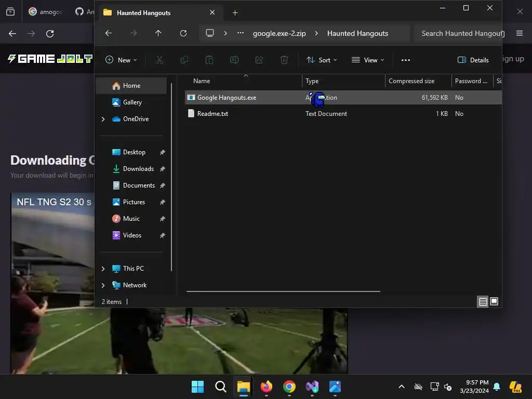This screenshot has width=532, height=399.
Task: Open the View dropdown
Action: (x=368, y=60)
